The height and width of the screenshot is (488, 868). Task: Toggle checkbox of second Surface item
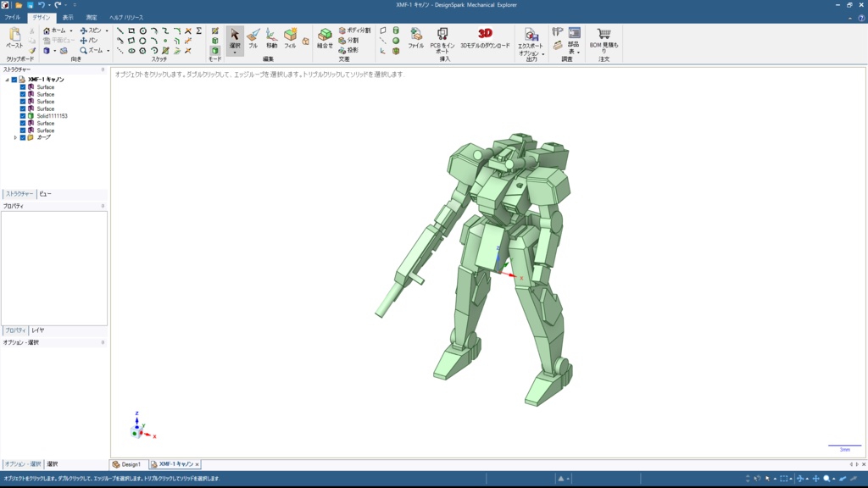[x=23, y=94]
